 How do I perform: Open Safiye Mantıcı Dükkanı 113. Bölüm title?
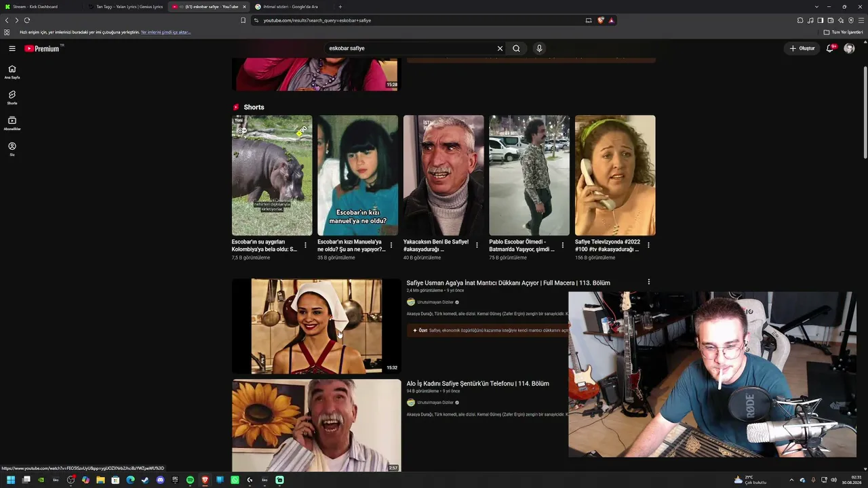click(x=508, y=283)
